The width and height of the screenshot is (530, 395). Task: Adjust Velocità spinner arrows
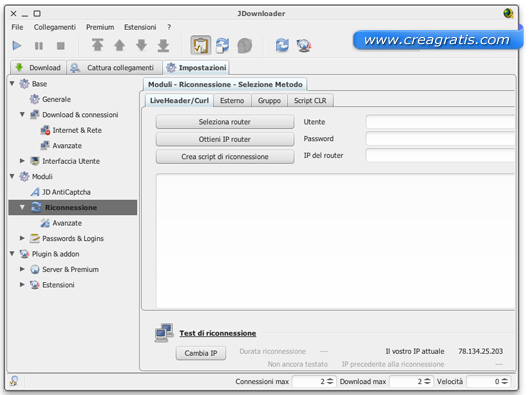[505, 381]
